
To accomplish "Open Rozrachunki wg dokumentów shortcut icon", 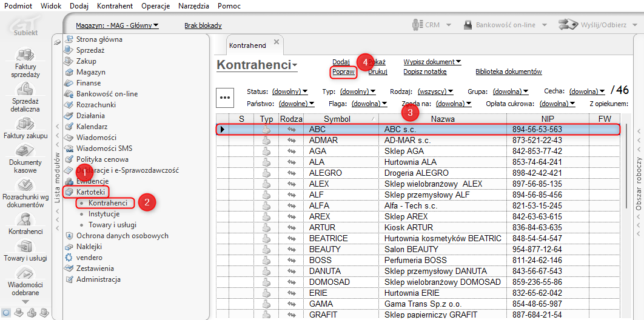I will (x=25, y=185).
